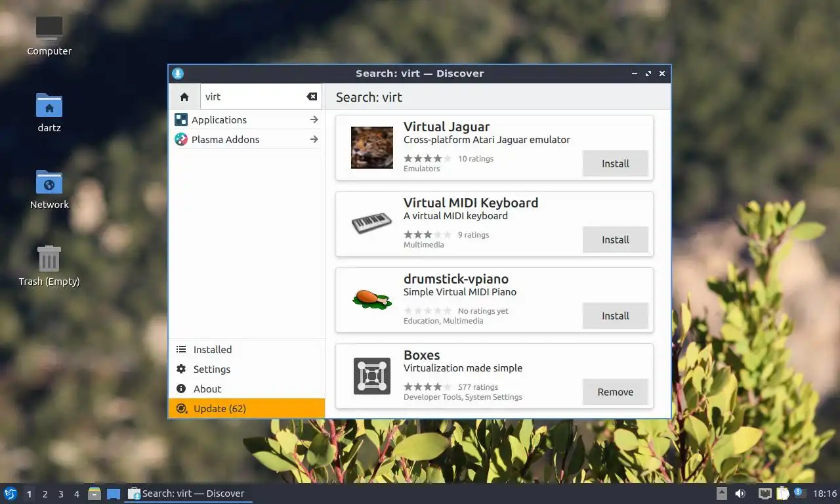Open the Trash (Empty) desktop icon
This screenshot has width=840, height=504.
[x=49, y=259]
